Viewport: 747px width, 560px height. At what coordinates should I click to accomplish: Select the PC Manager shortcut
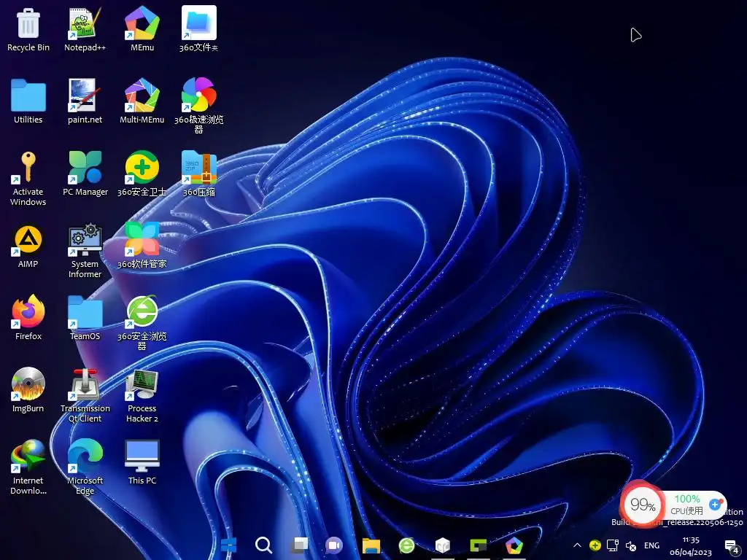tap(85, 174)
